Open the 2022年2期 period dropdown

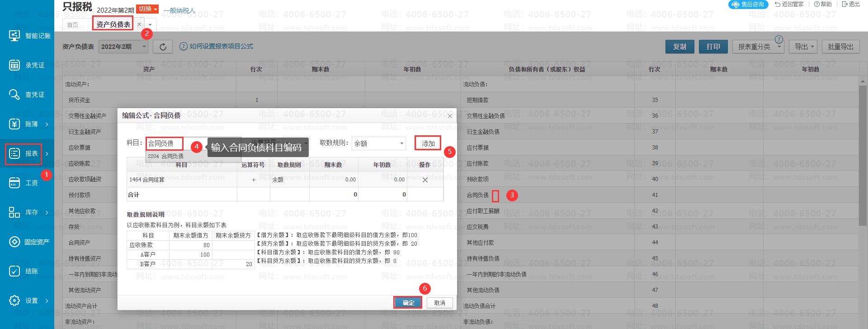[123, 47]
